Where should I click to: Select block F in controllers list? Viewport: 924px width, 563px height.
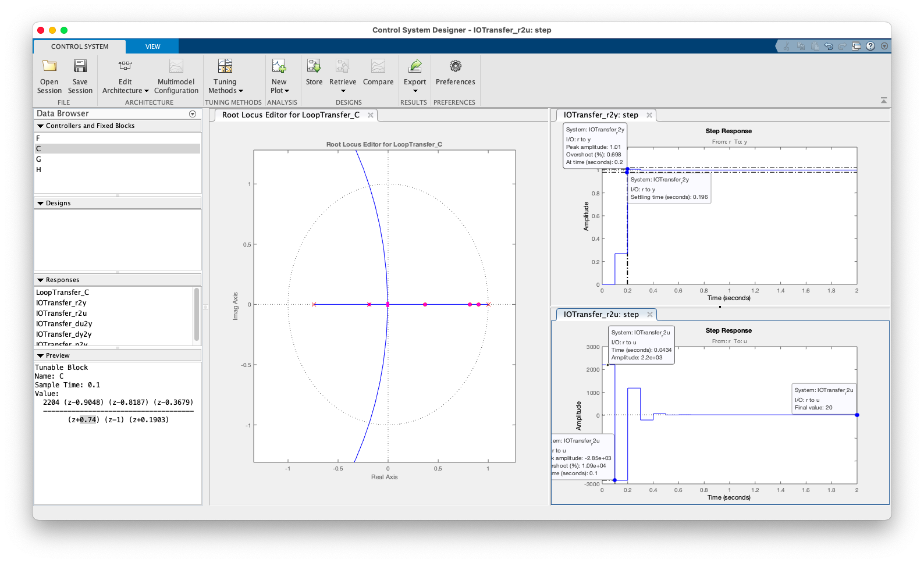click(x=118, y=138)
